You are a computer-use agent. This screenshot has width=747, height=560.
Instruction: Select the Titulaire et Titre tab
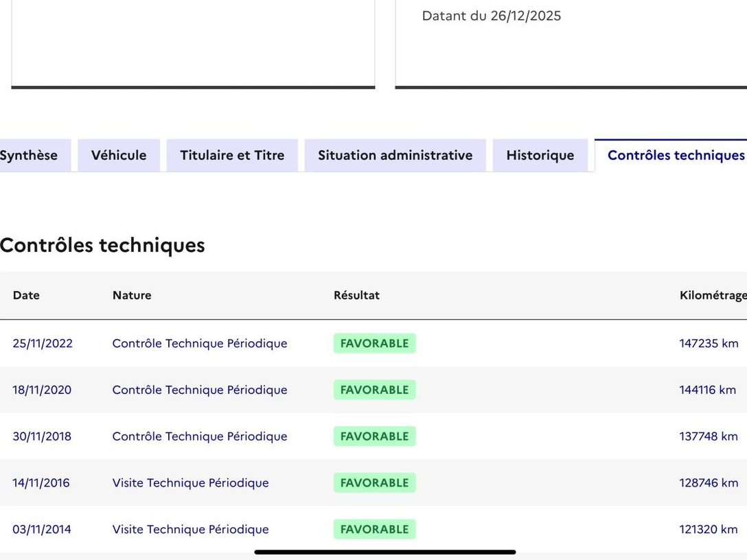[232, 155]
